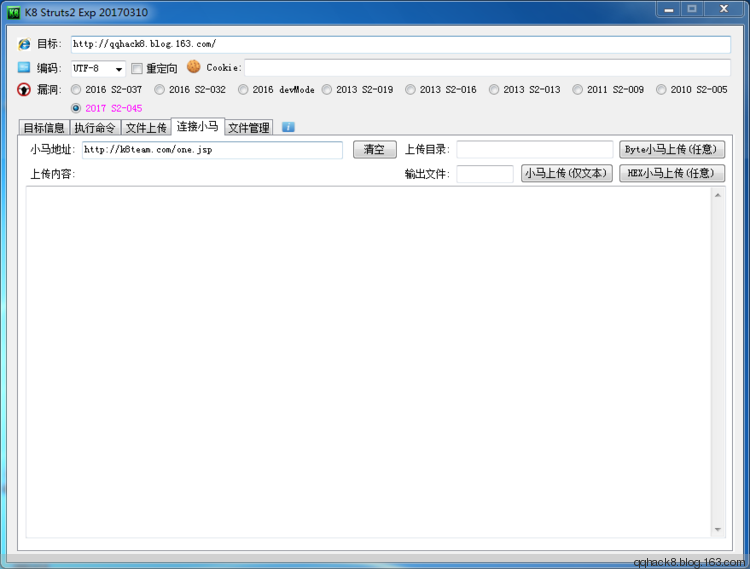This screenshot has width=750, height=569.
Task: Click the blue encoding icon beside 编码
Action: click(24, 67)
